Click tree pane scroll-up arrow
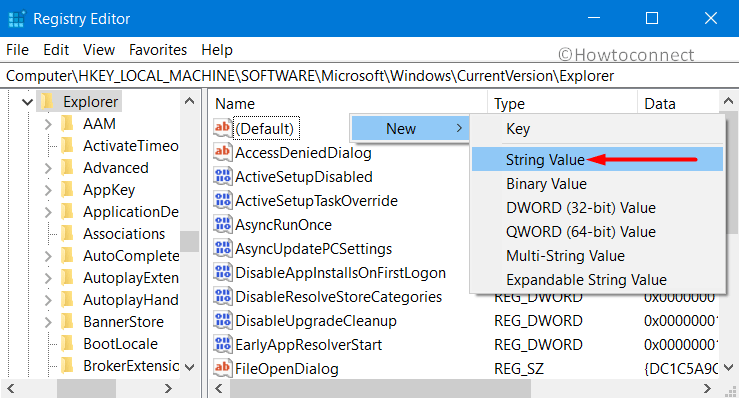Screen dimensions: 739x398 click(189, 100)
